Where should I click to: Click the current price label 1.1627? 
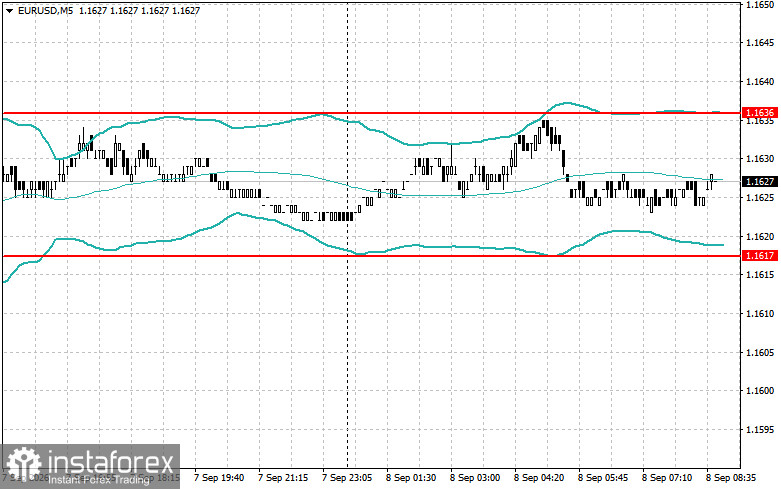(x=760, y=182)
